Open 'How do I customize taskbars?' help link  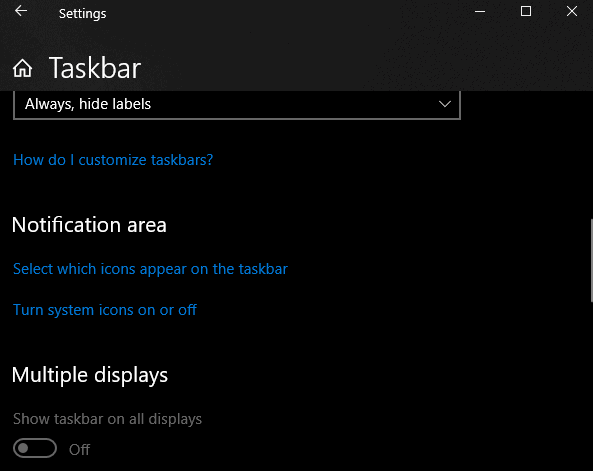coord(113,160)
